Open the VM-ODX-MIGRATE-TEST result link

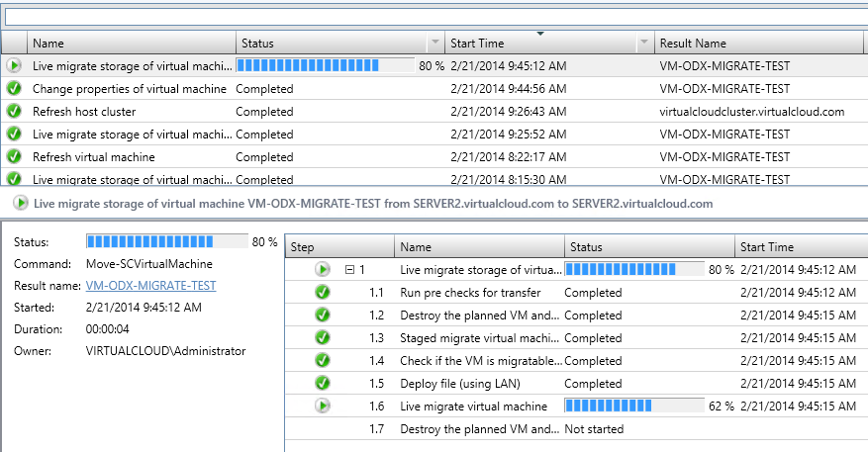pos(150,286)
